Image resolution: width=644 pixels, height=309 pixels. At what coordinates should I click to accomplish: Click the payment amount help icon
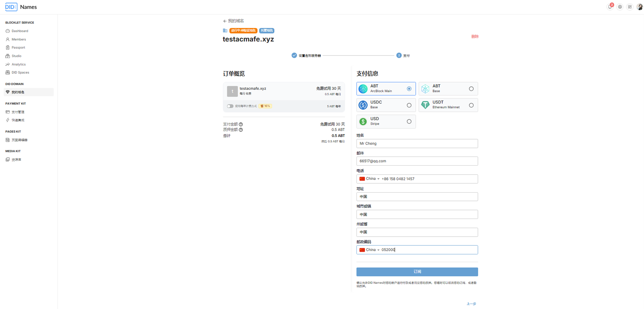tap(241, 124)
